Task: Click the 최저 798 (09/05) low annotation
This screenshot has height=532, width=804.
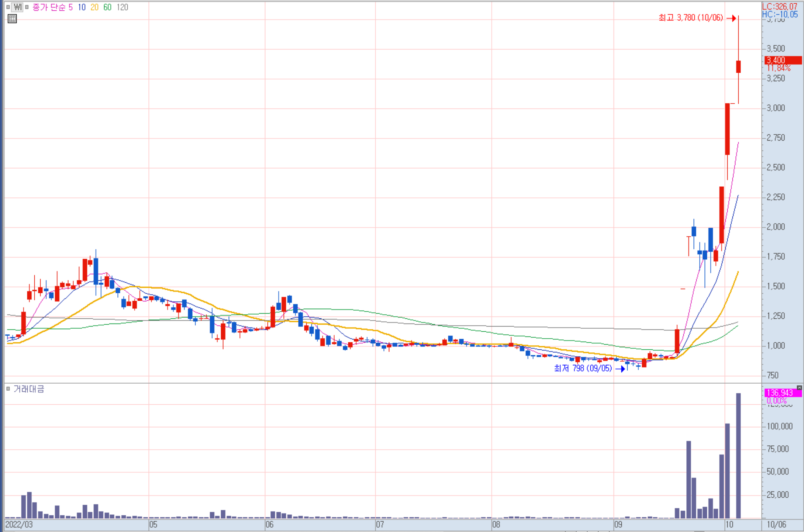Action: coord(583,368)
